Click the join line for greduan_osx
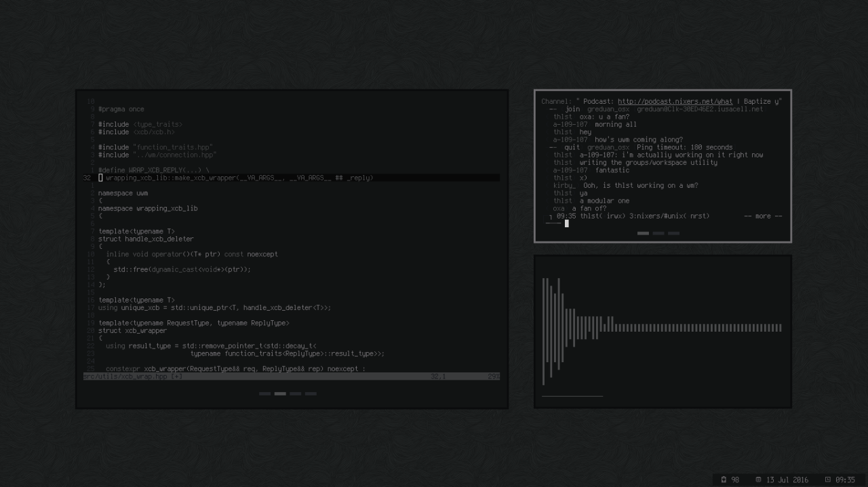This screenshot has height=487, width=868. pos(656,109)
